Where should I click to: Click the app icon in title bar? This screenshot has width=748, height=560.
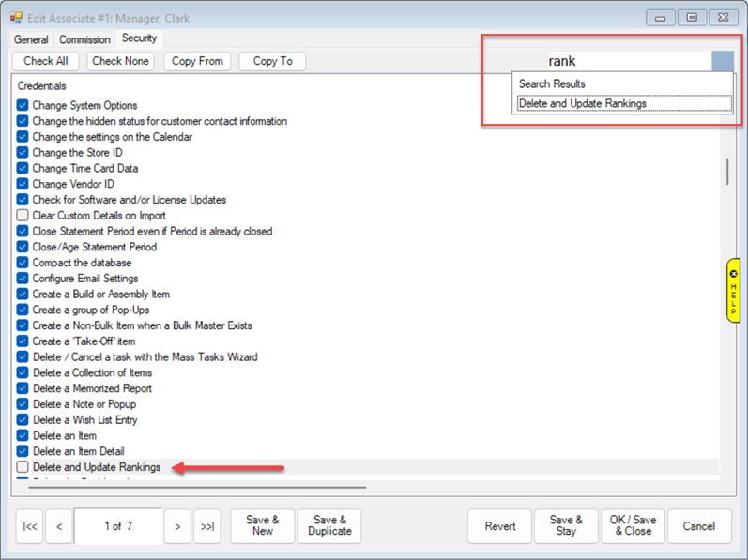coord(16,17)
